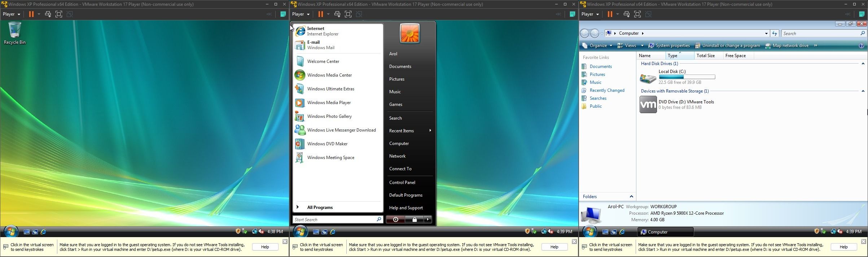Launch Welcome Center from the Start menu
868x257 pixels.
coord(337,61)
